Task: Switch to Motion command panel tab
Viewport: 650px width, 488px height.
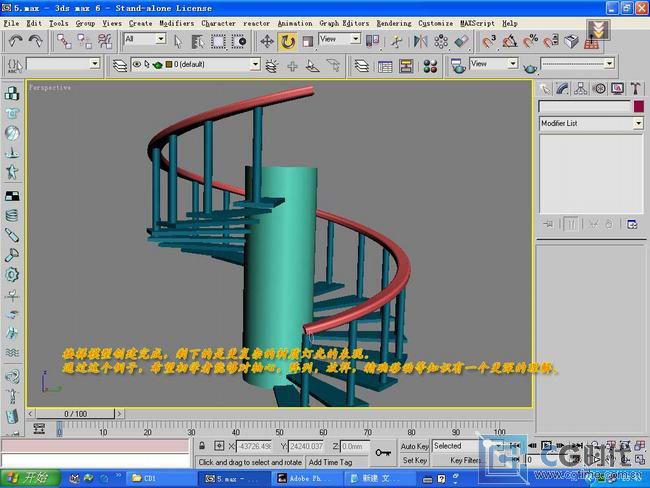Action: pyautogui.click(x=599, y=88)
